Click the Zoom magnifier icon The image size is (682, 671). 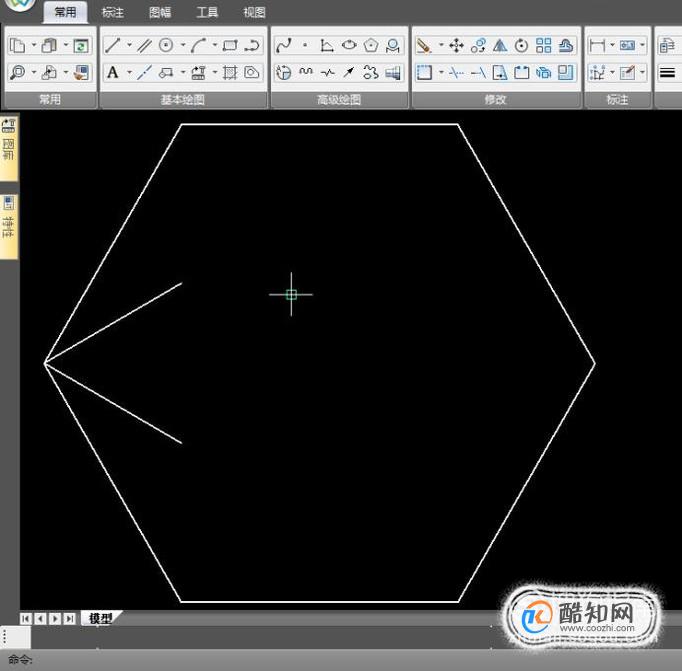[18, 72]
